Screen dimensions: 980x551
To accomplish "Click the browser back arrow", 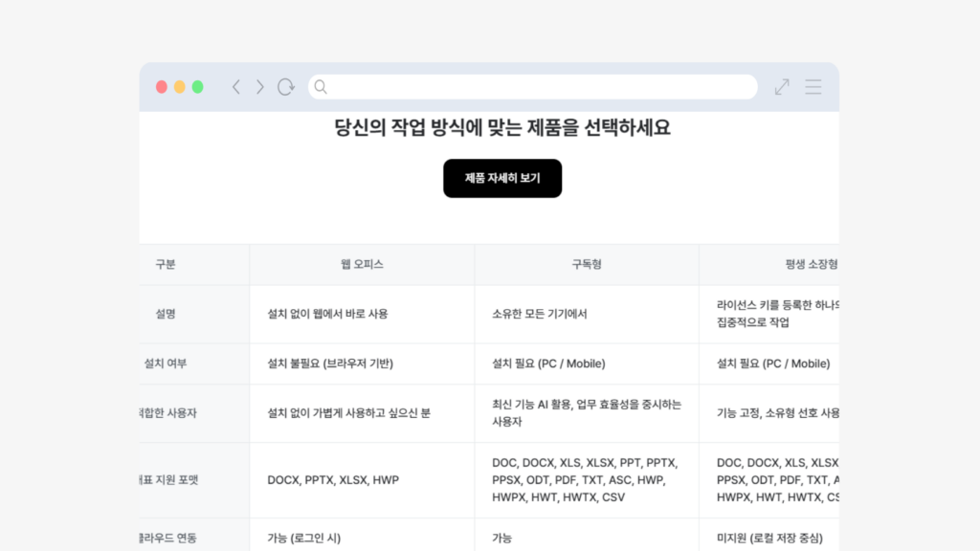I will (236, 87).
